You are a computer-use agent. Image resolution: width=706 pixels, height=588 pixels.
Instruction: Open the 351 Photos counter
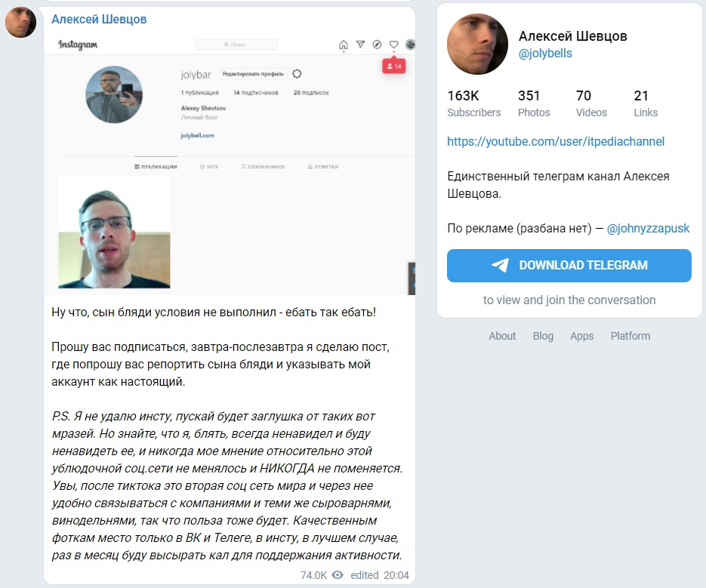pos(534,103)
